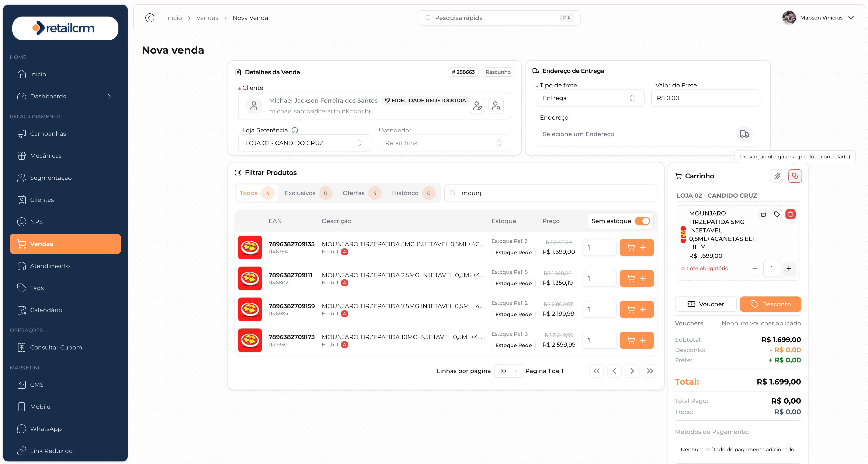The width and height of the screenshot is (868, 464).
Task: Toggle Sem estoque switch
Action: [642, 221]
